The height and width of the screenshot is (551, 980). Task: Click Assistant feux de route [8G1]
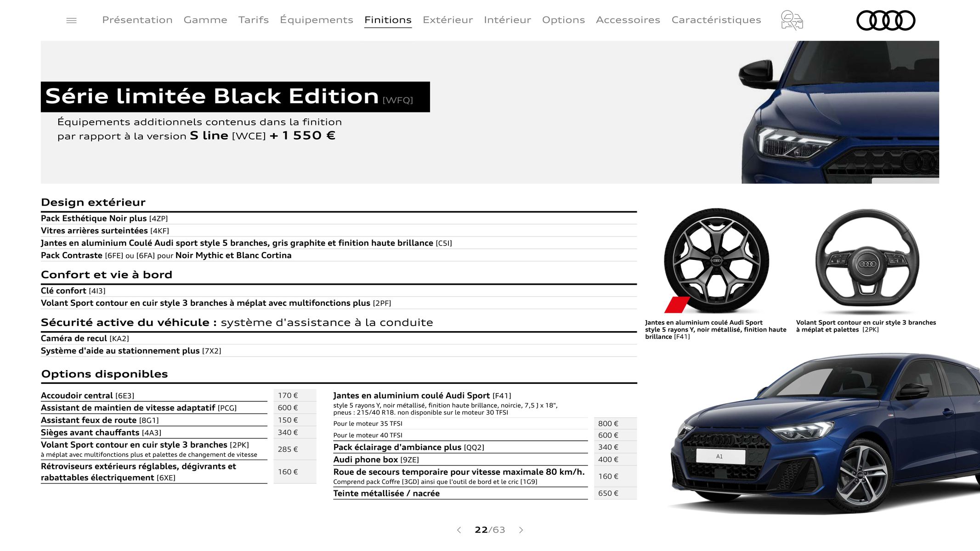point(154,420)
